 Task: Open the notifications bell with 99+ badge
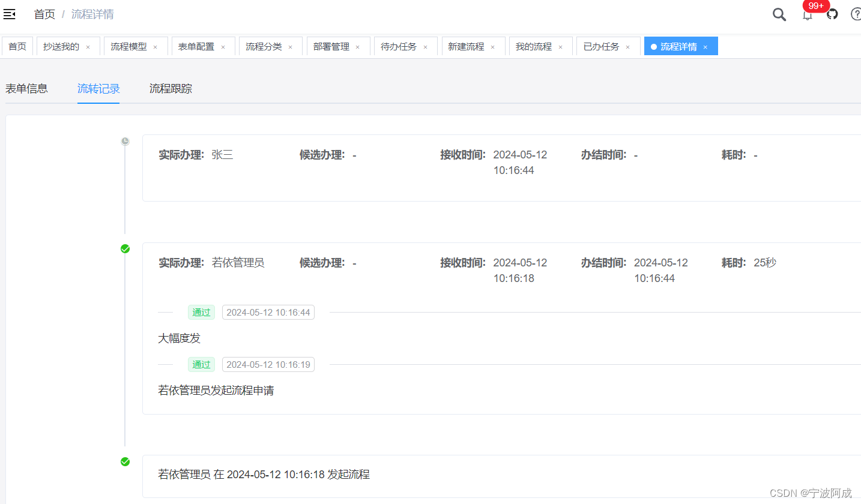[x=808, y=14]
